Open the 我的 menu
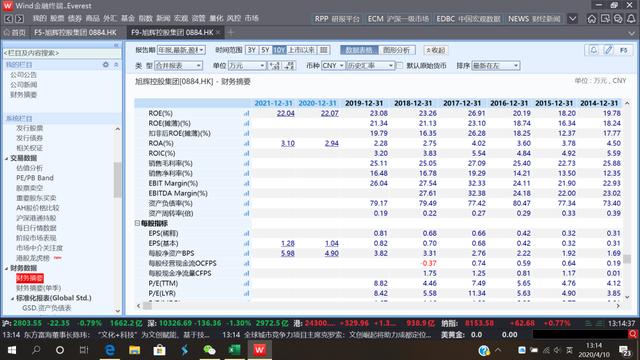 (40, 18)
